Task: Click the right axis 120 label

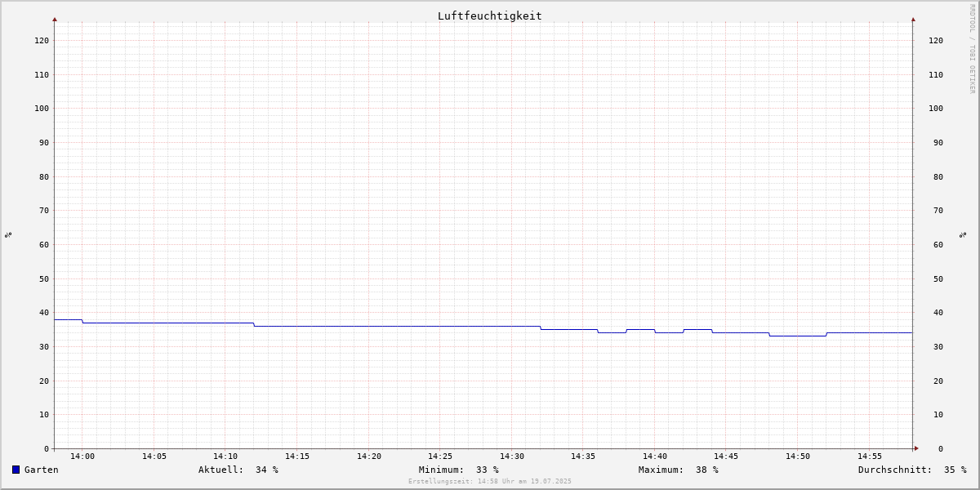Action: coord(936,40)
